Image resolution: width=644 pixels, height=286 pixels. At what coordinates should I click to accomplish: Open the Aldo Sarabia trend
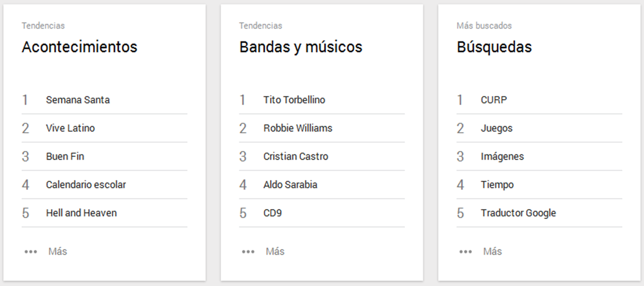(290, 184)
